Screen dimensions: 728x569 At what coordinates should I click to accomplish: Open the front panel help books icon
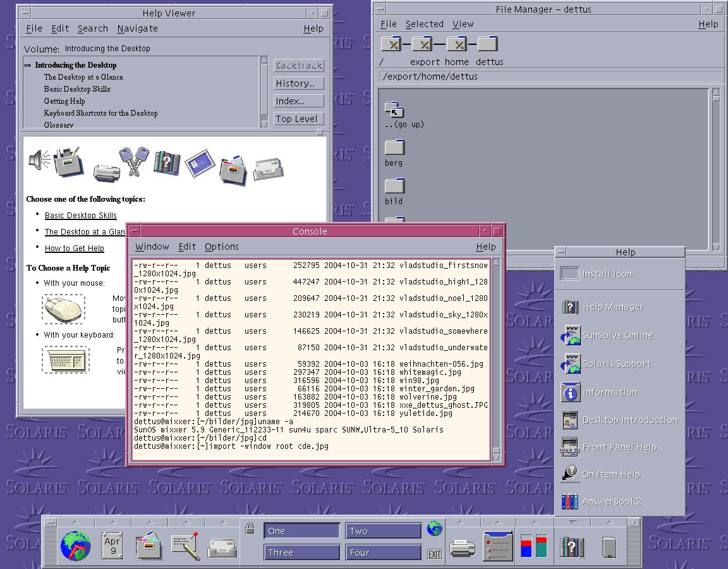[571, 547]
